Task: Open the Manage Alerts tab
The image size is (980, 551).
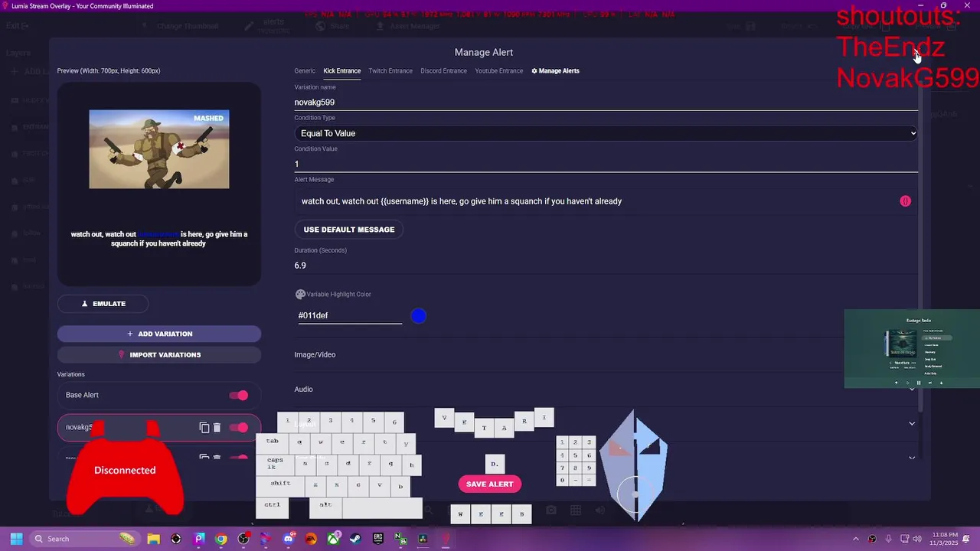Action: [555, 70]
